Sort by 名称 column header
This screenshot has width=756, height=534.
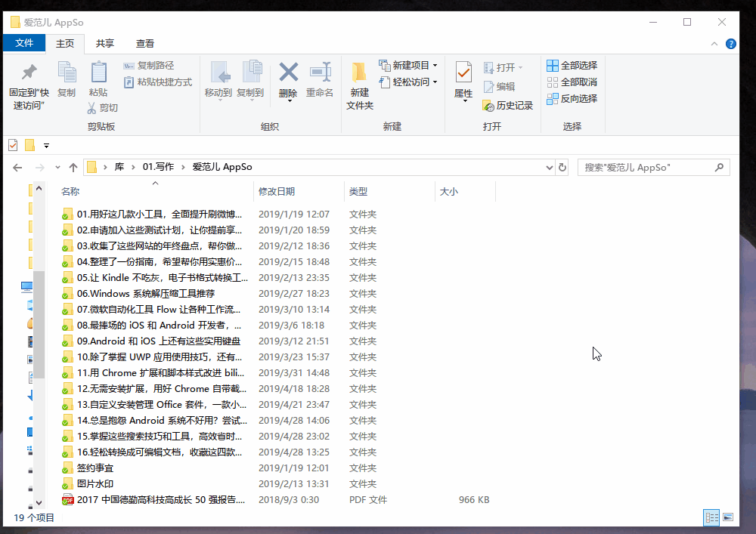[x=70, y=192]
